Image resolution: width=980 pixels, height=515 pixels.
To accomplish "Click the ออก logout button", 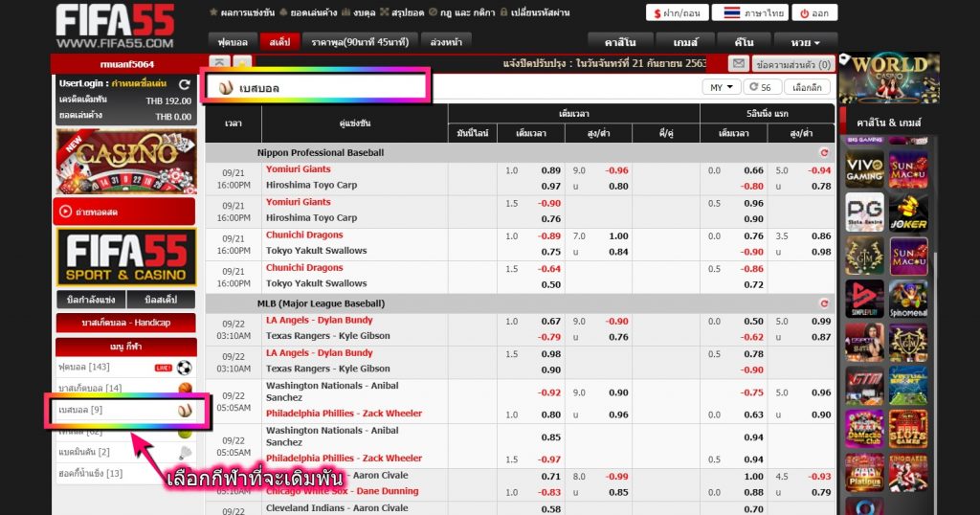I will click(x=814, y=12).
